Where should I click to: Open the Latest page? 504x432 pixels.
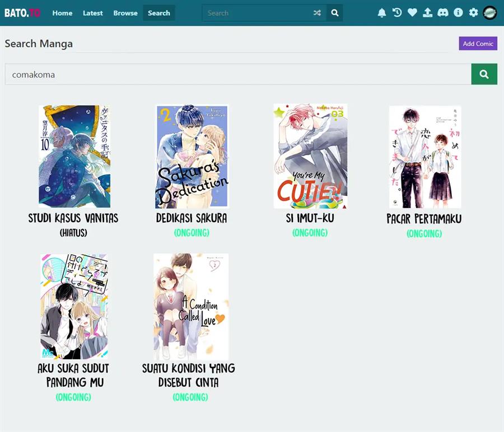(93, 13)
